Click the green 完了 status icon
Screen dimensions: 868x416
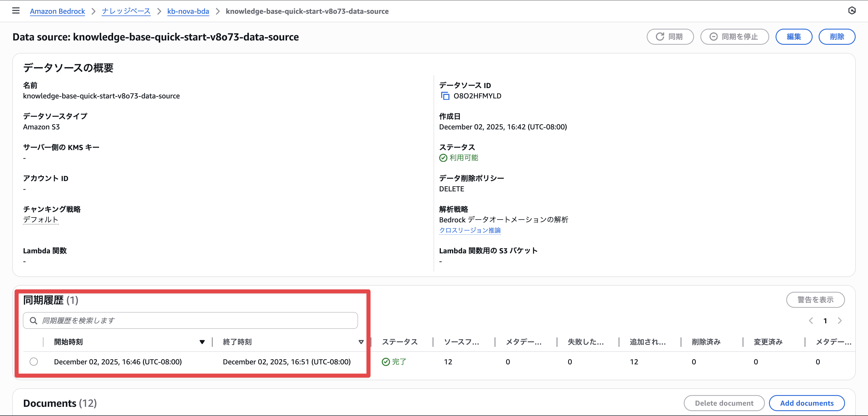coord(385,362)
